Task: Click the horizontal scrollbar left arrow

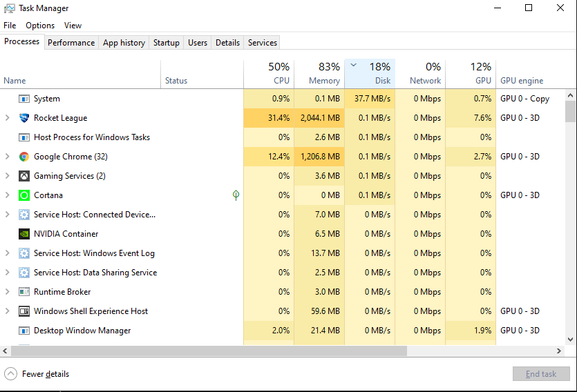Action: (x=5, y=351)
